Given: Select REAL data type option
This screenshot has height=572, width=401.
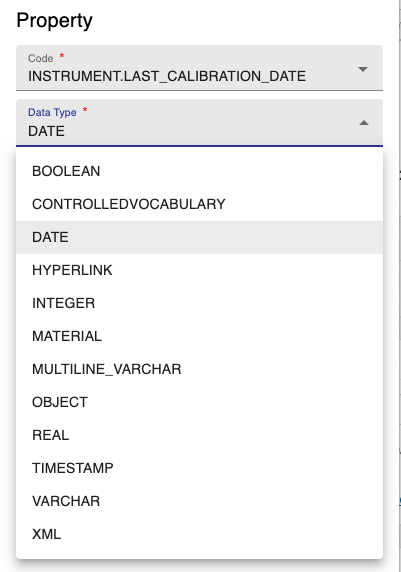Looking at the screenshot, I should (199, 435).
